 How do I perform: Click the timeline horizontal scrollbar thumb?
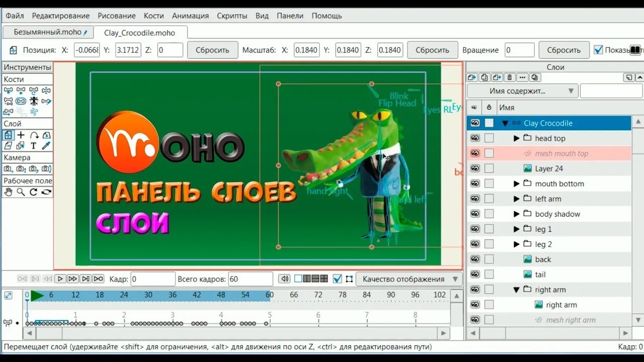[49, 333]
